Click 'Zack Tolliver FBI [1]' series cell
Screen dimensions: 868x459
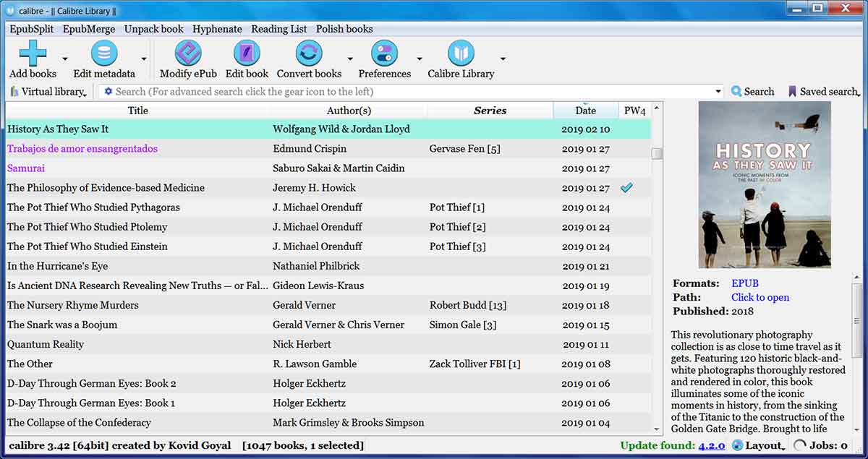click(490, 364)
